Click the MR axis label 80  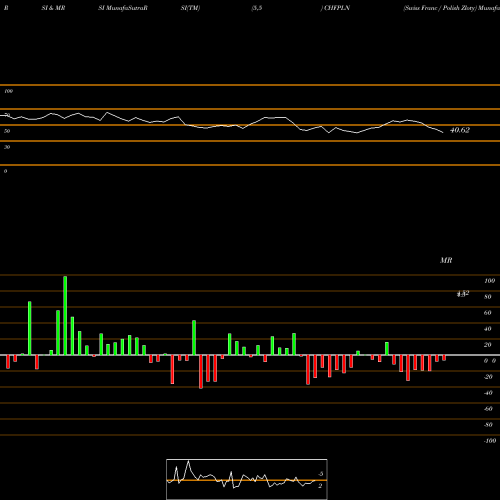click(x=487, y=297)
